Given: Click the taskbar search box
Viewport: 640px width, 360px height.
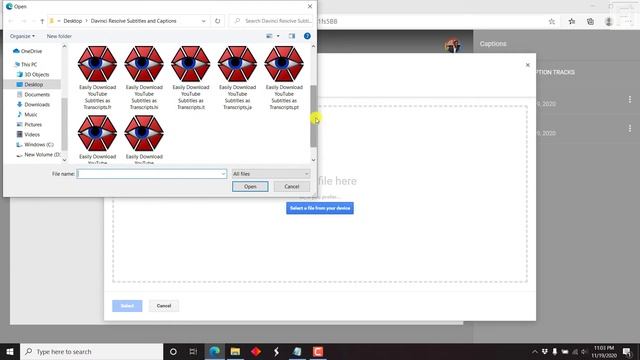Looking at the screenshot, I should point(91,351).
